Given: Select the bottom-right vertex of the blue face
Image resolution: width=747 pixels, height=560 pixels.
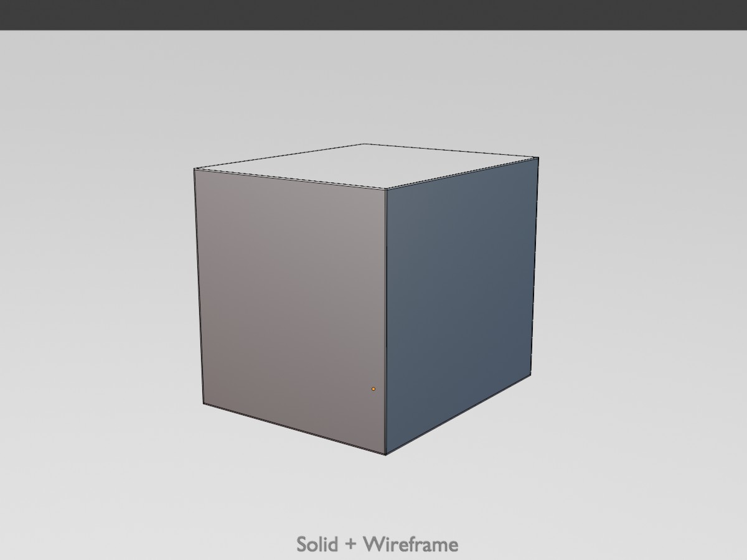Looking at the screenshot, I should click(x=530, y=375).
